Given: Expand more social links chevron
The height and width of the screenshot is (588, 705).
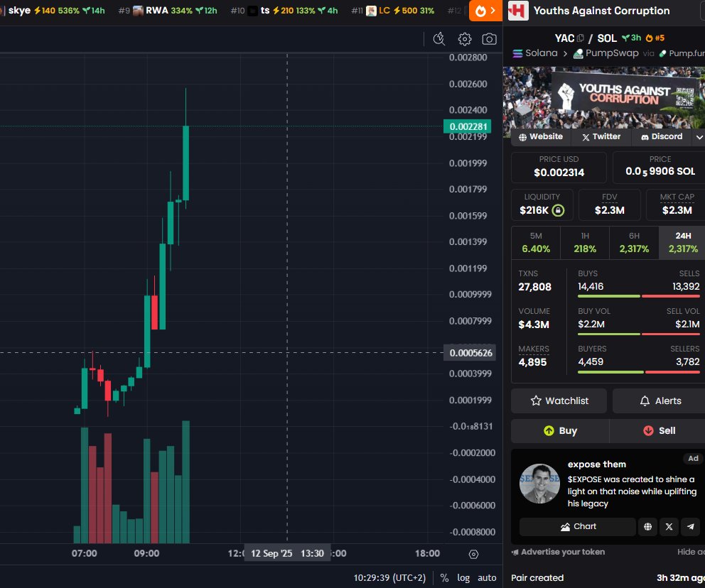Looking at the screenshot, I should point(699,137).
